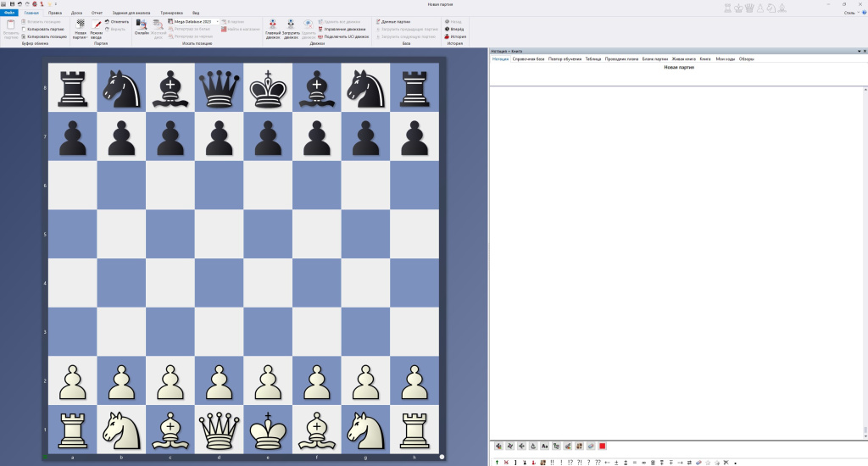
Task: Click Undo (Отменить) in the Game group
Action: tap(116, 21)
